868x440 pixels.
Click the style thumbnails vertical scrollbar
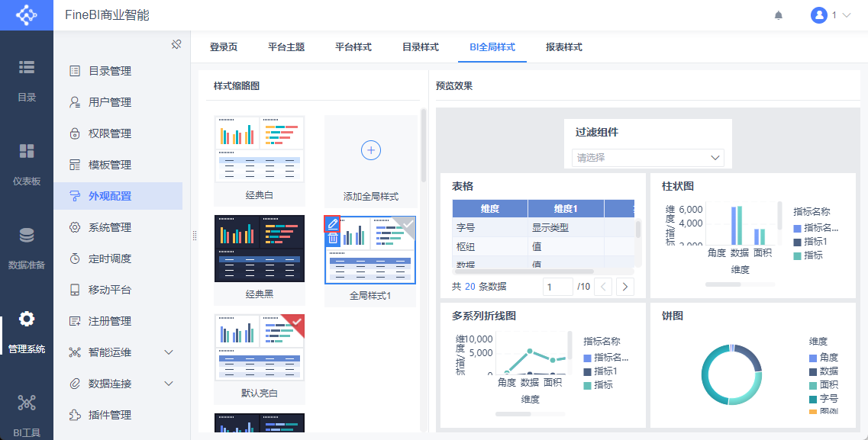(424, 146)
